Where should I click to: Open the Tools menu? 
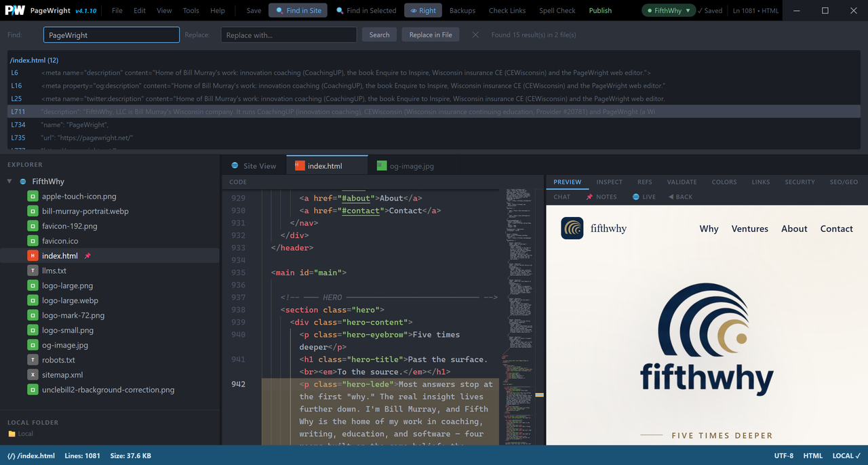pos(191,10)
